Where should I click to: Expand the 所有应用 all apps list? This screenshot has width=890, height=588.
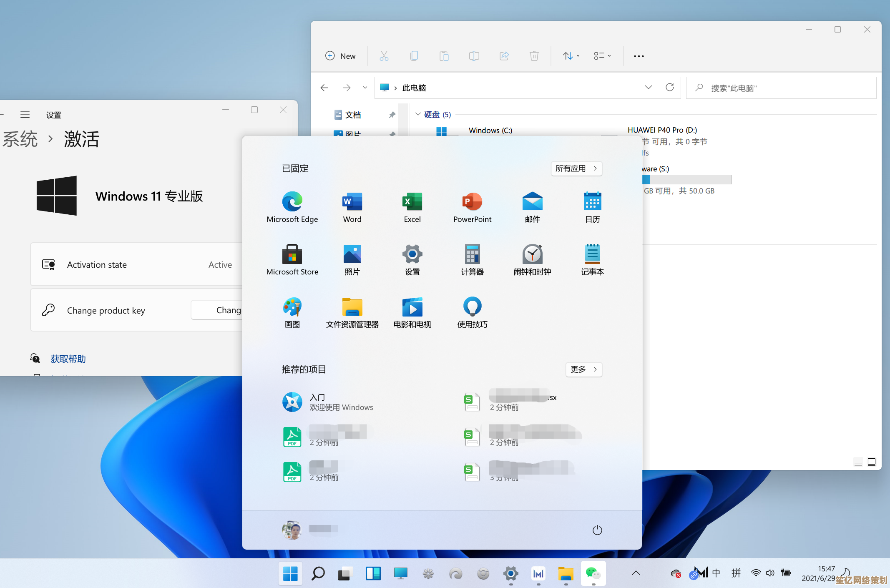[576, 168]
